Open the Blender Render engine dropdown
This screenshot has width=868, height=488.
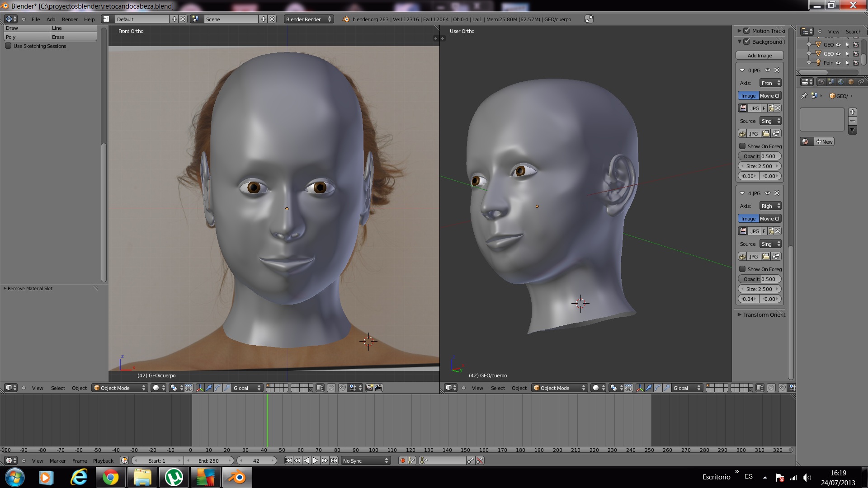[308, 19]
